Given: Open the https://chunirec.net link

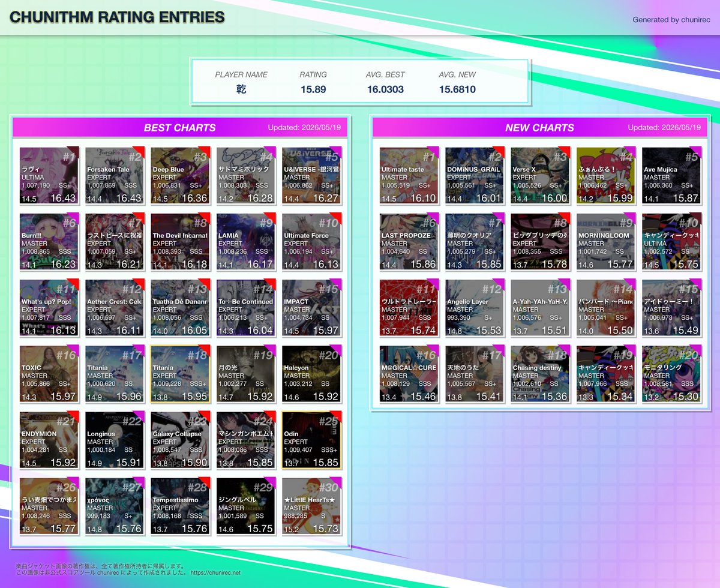Looking at the screenshot, I should coord(215,573).
